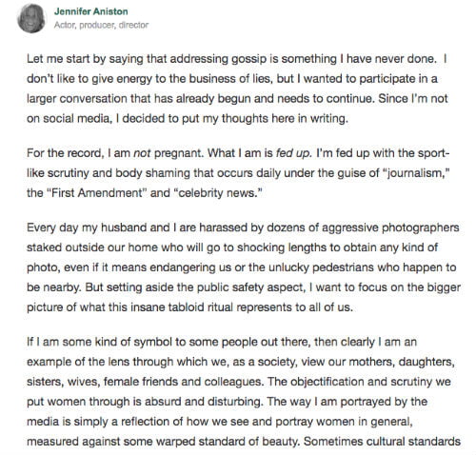Click the line 'on social media, I decided'
Screen dimensions: 476x455
click(188, 119)
